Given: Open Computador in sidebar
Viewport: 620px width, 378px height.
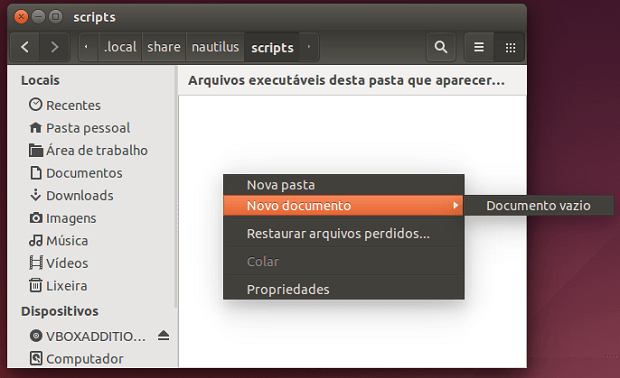Looking at the screenshot, I should click(85, 359).
